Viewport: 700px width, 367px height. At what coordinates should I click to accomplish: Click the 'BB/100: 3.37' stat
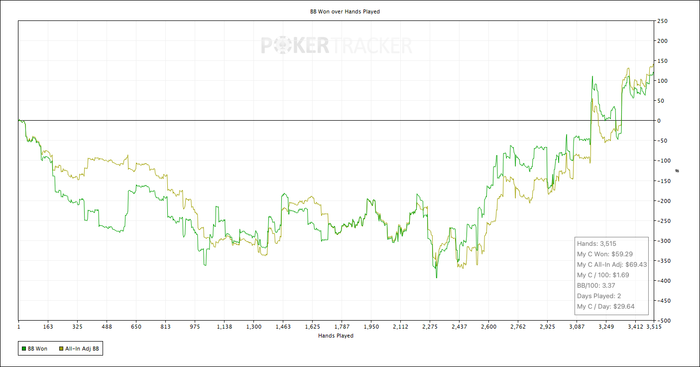click(x=596, y=285)
